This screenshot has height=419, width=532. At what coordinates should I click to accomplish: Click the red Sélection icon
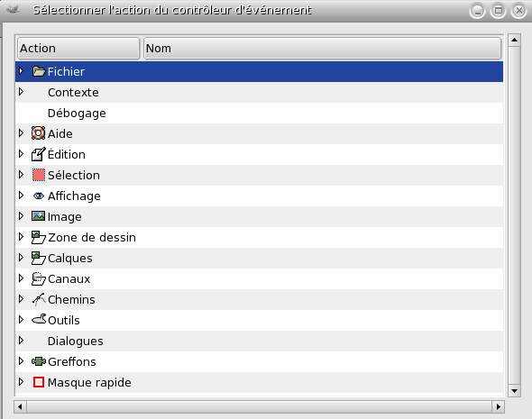pyautogui.click(x=39, y=175)
